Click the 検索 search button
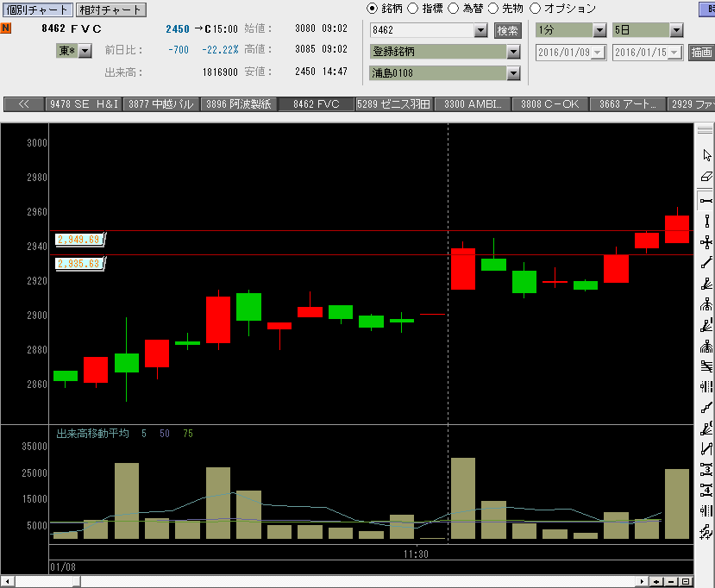Viewport: 715px width, 588px height. (x=507, y=30)
